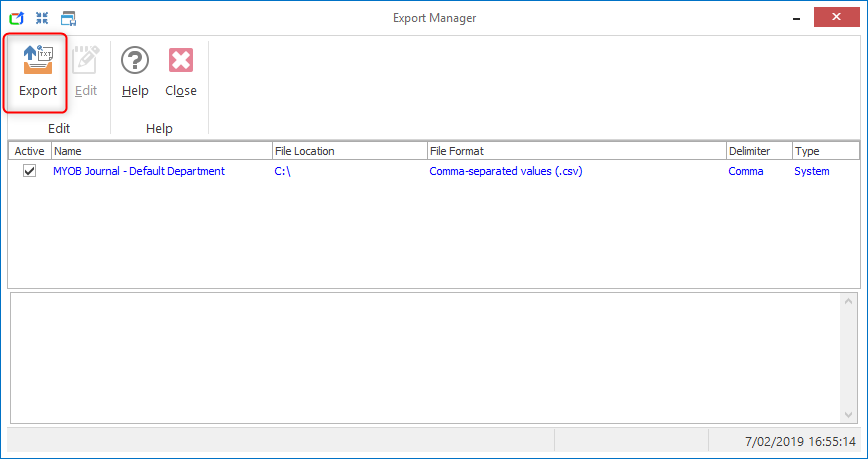Click inside the lower empty log pane
This screenshot has height=459, width=868.
click(420, 357)
